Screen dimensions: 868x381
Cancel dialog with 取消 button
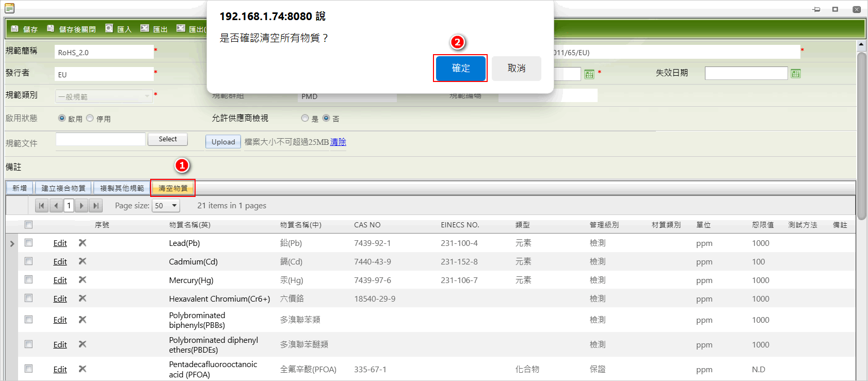517,68
